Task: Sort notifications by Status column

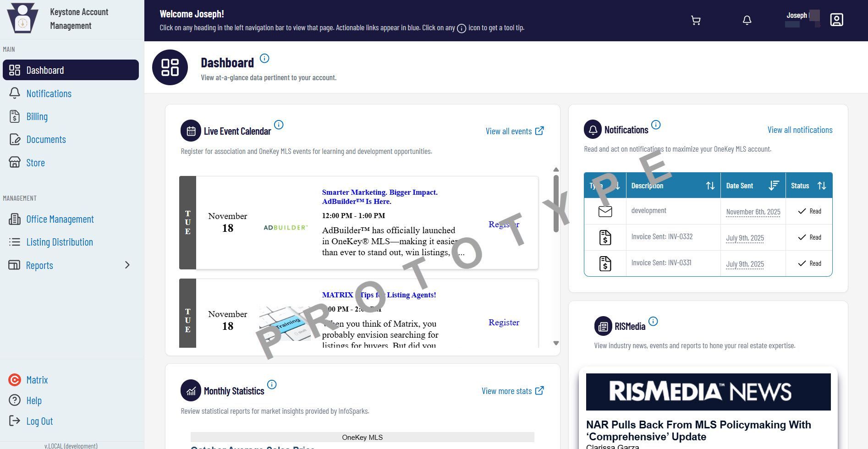Action: tap(822, 186)
